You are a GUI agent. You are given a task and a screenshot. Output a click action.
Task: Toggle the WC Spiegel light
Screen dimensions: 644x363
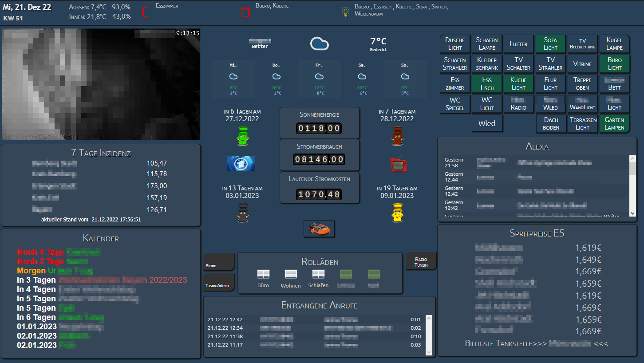click(455, 104)
